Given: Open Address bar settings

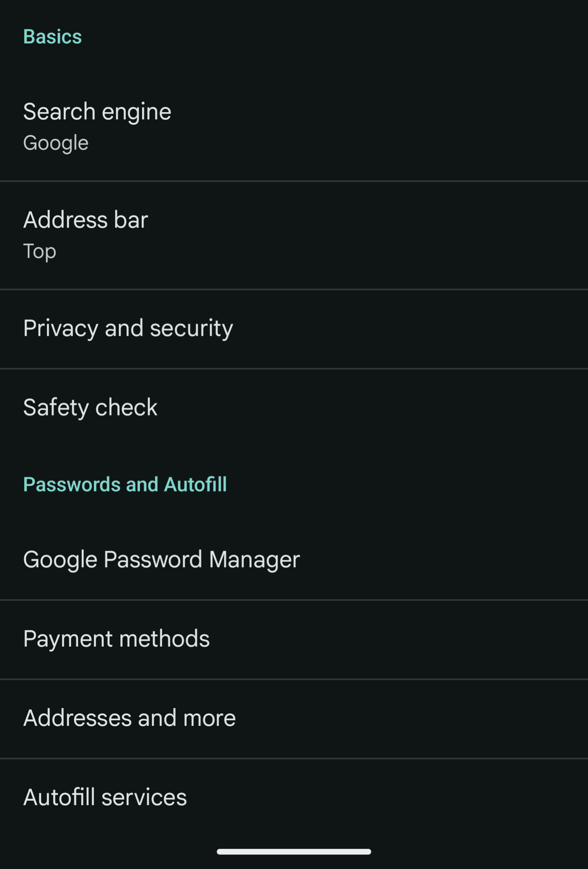Looking at the screenshot, I should pyautogui.click(x=86, y=220).
